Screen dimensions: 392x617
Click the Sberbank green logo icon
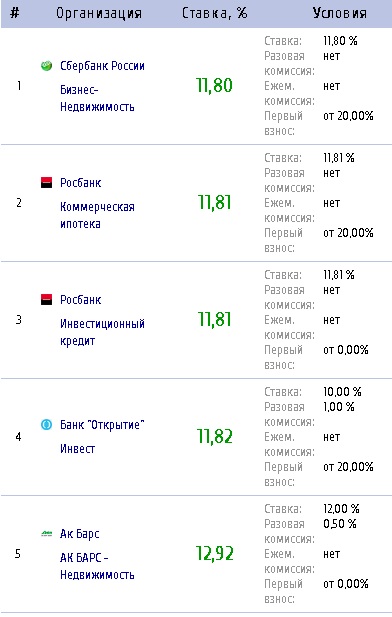tap(46, 66)
